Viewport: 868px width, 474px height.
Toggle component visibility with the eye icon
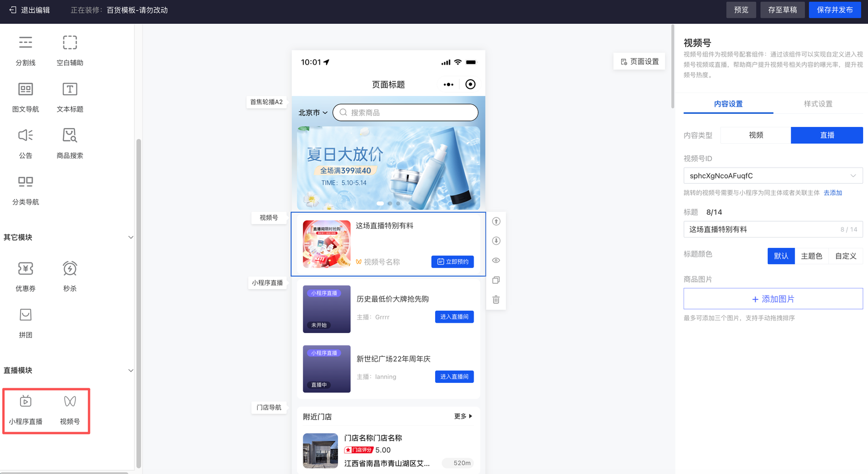coord(496,260)
